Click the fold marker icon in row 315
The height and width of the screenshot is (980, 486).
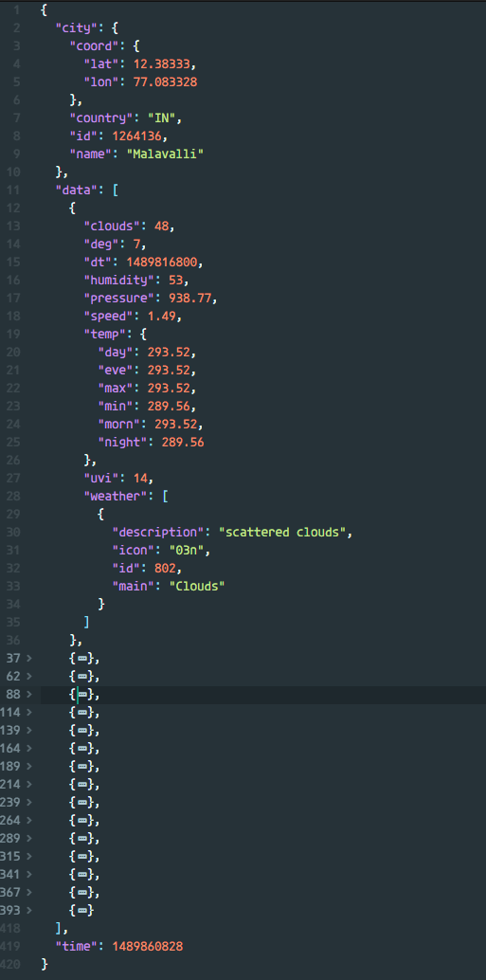click(82, 857)
